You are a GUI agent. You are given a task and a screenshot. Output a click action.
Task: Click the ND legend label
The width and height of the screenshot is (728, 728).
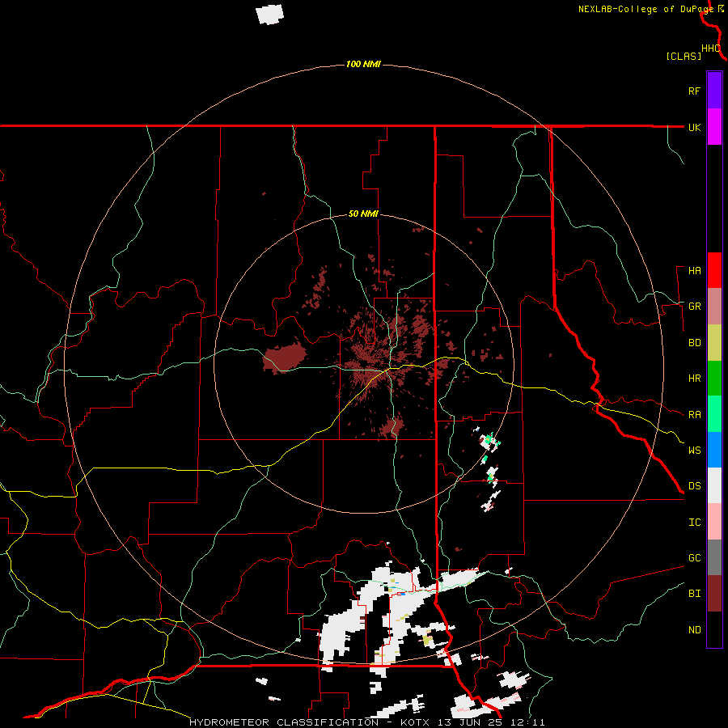[x=694, y=630]
